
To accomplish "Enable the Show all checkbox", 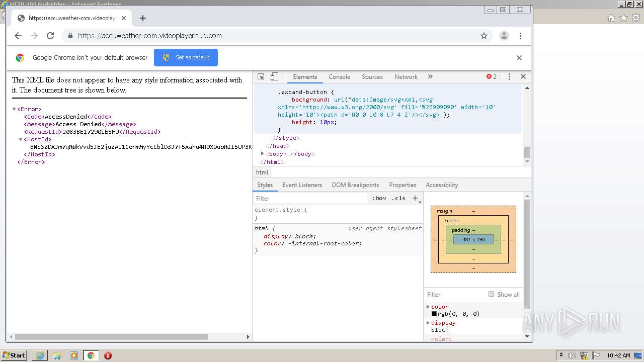I will click(491, 294).
